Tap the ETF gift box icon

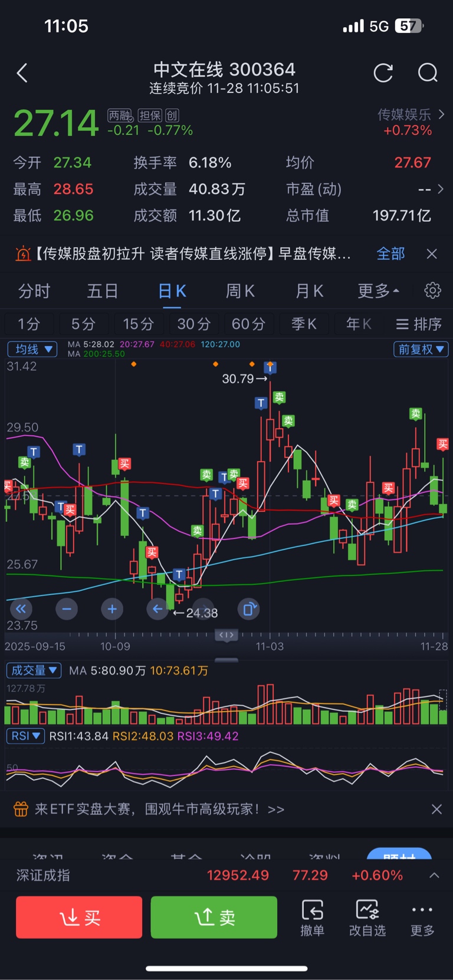pos(21,809)
